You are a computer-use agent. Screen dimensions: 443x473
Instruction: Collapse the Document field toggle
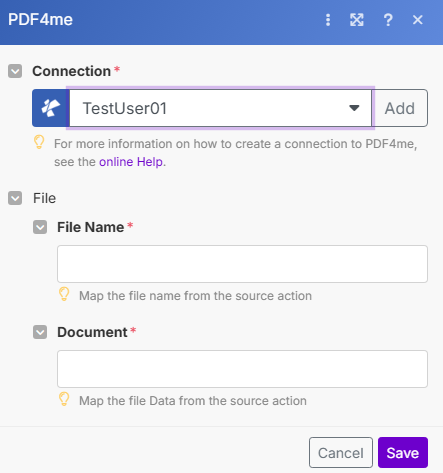[40, 332]
